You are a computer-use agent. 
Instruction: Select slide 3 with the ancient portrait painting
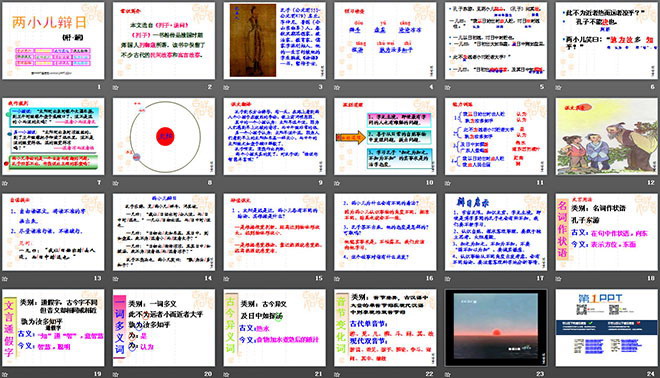[x=274, y=41]
